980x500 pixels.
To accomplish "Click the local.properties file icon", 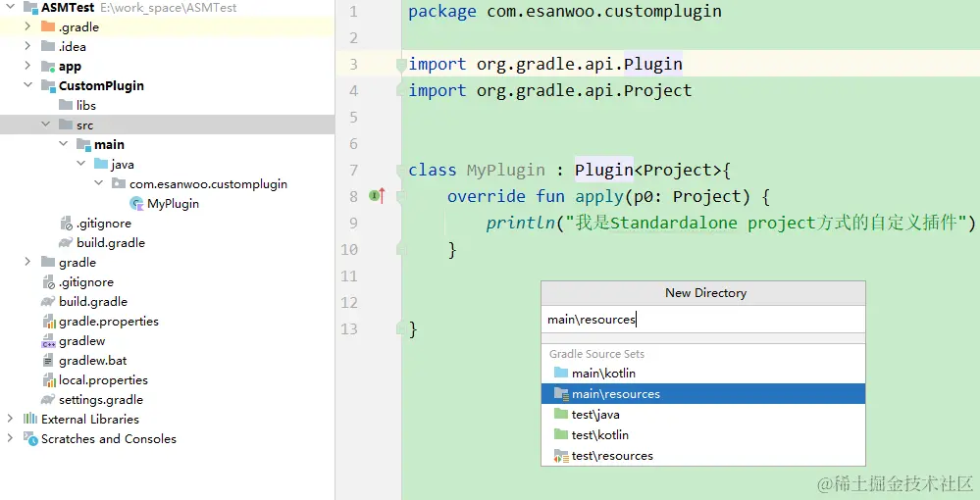I will (49, 380).
